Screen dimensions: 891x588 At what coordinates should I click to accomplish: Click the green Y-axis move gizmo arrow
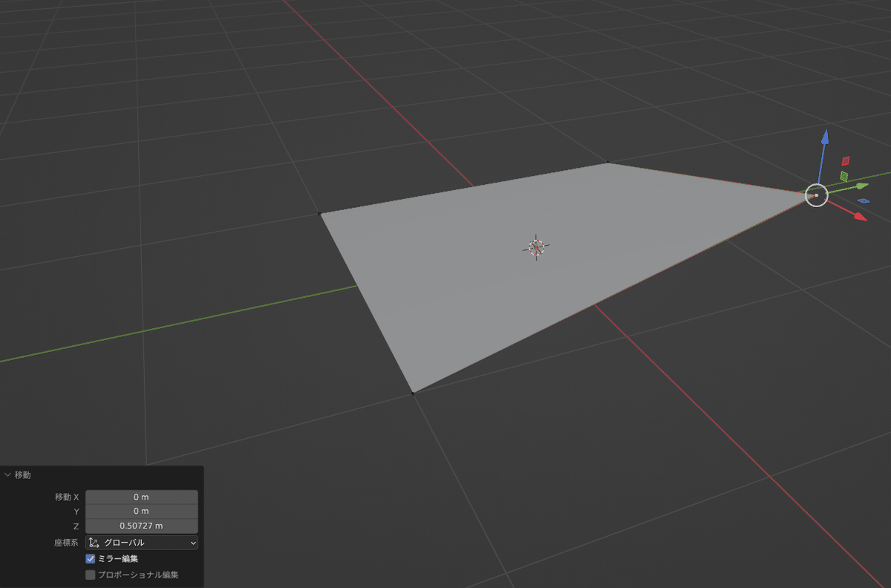coord(861,186)
